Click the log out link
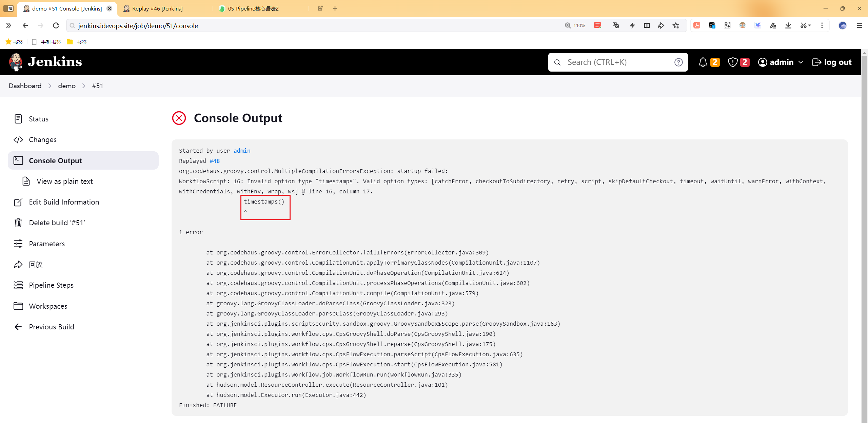The image size is (868, 423). [x=832, y=62]
